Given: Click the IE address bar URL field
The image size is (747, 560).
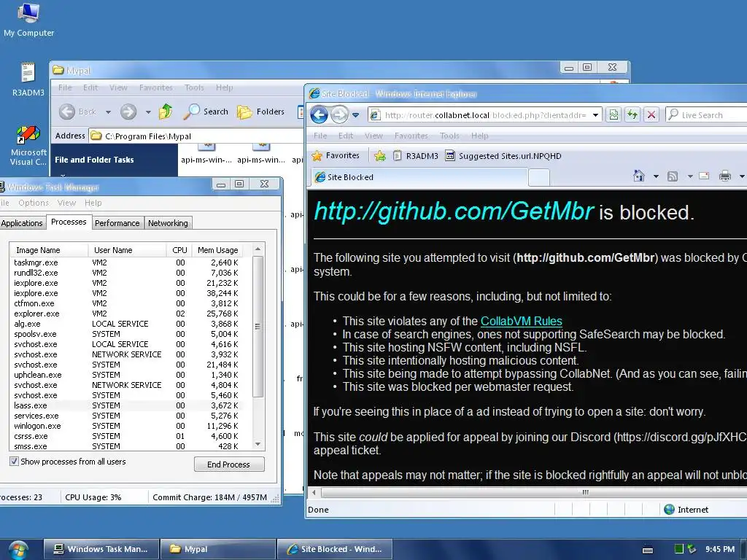Looking at the screenshot, I should 485,114.
